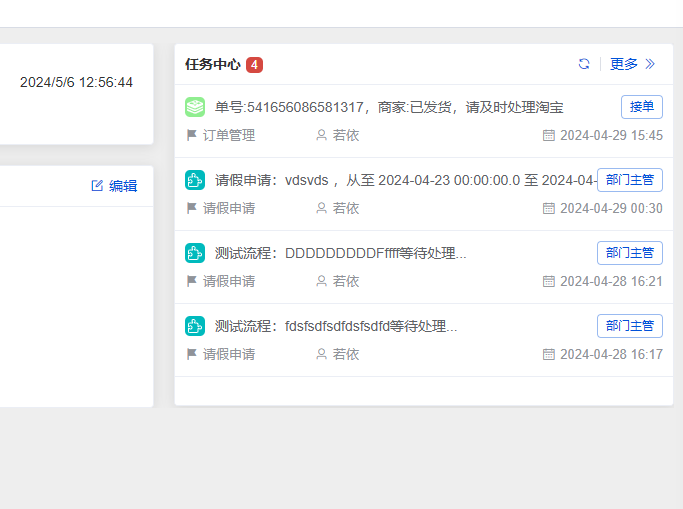Click user name 若依 in 订单管理 row
This screenshot has height=509, width=683.
click(x=346, y=135)
